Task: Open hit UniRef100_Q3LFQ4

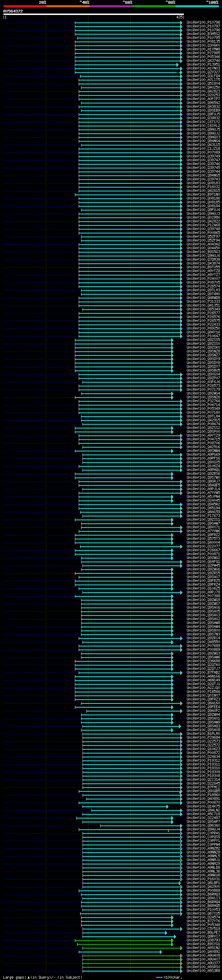Action: [203, 76]
